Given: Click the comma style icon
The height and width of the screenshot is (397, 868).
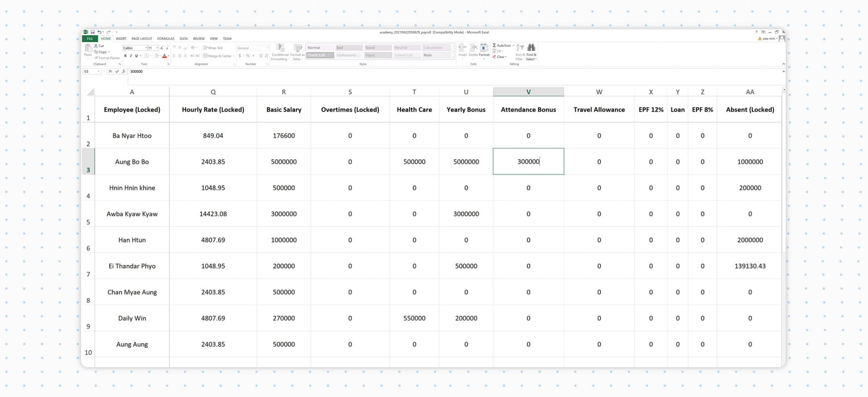Looking at the screenshot, I should click(253, 56).
